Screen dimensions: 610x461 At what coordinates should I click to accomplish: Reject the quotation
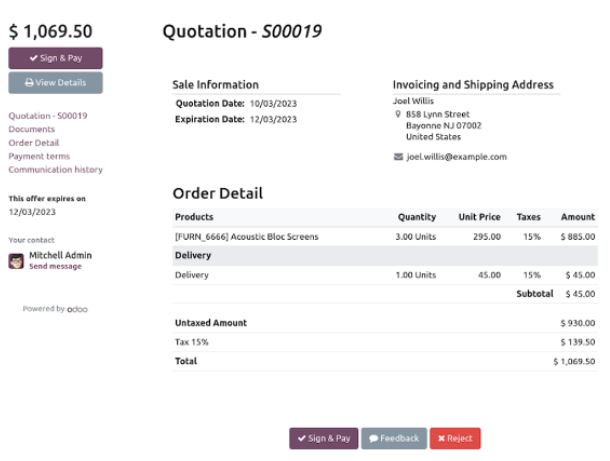tap(455, 438)
